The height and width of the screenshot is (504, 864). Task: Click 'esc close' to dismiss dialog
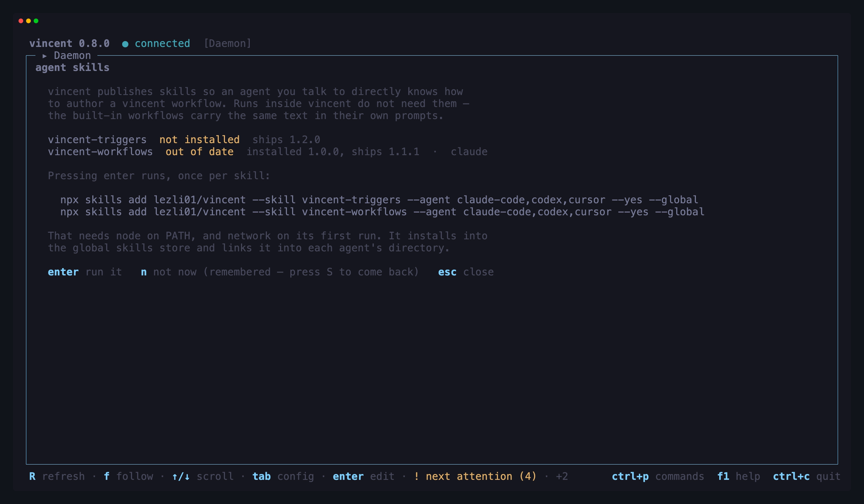pos(466,272)
